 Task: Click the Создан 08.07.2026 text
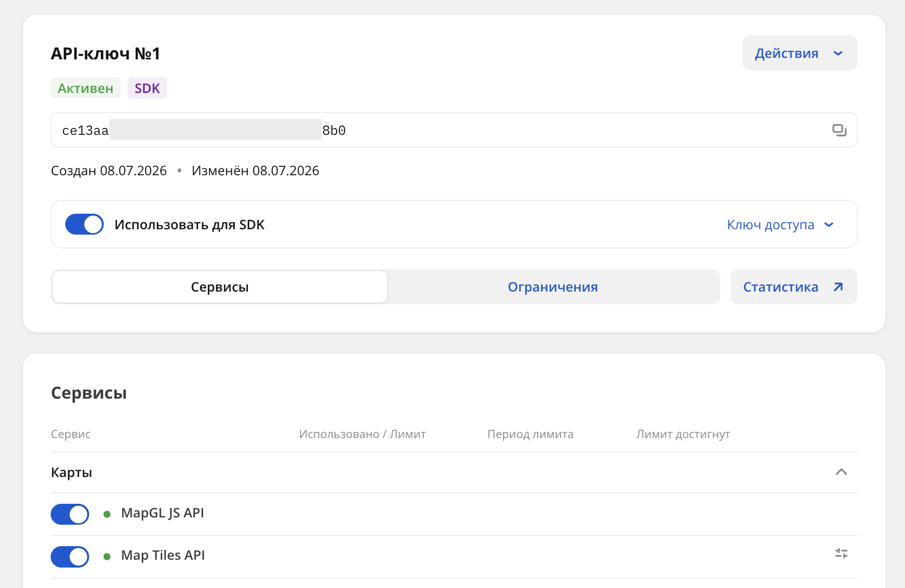click(x=109, y=171)
